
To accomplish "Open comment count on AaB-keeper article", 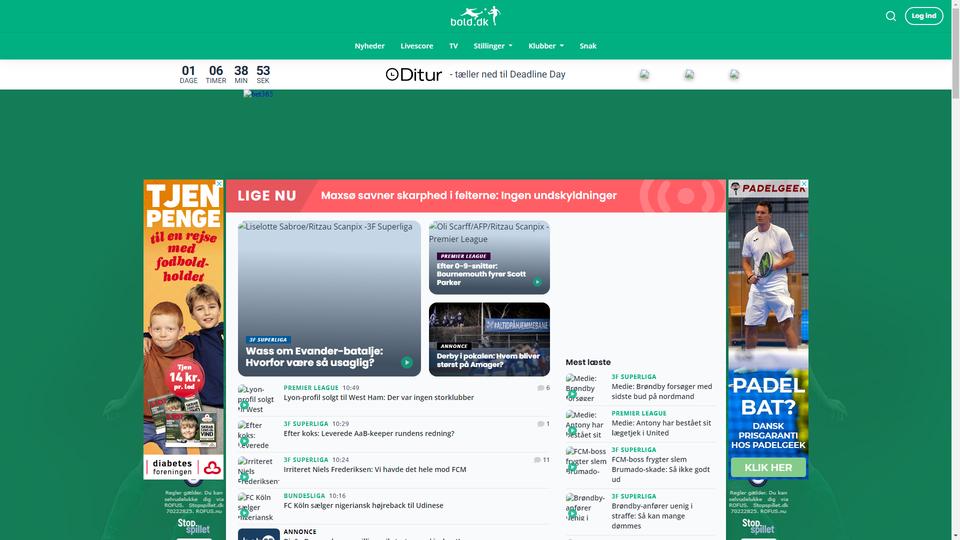I will click(x=543, y=424).
